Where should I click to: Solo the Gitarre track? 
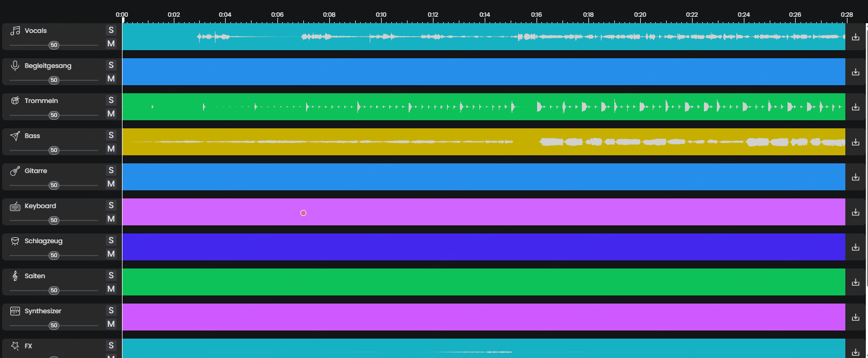pyautogui.click(x=111, y=170)
